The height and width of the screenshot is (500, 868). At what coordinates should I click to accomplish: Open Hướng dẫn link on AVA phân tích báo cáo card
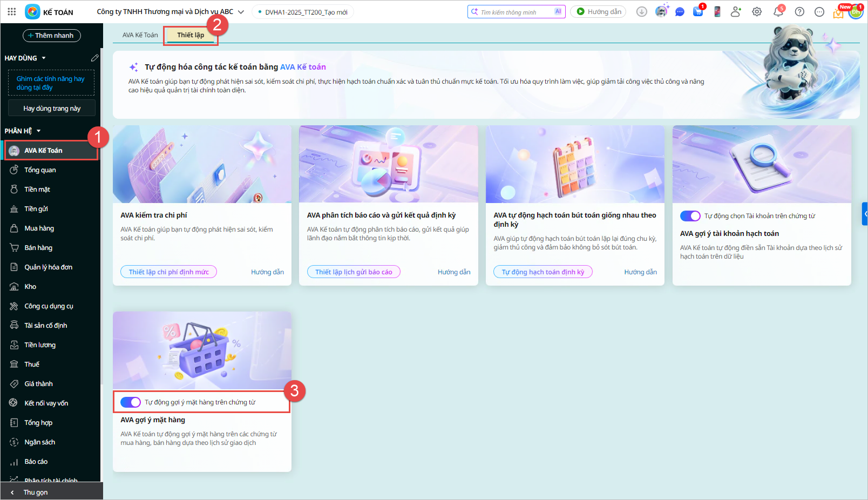point(454,272)
